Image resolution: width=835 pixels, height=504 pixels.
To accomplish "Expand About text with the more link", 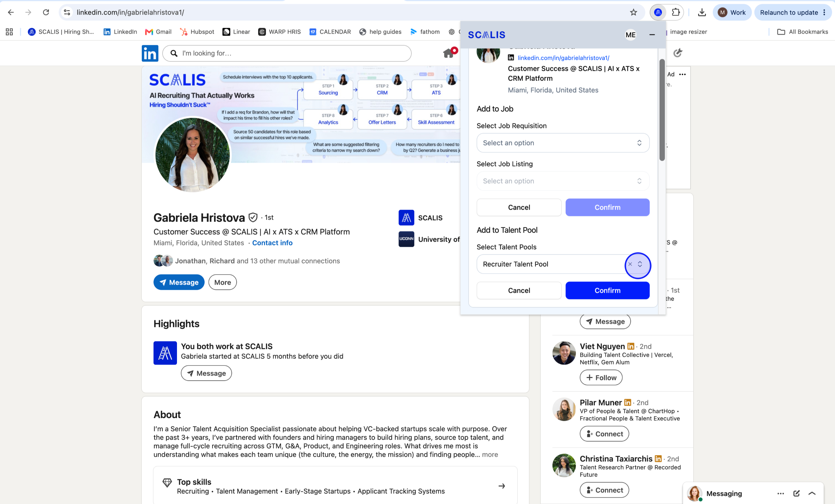I will tap(490, 454).
